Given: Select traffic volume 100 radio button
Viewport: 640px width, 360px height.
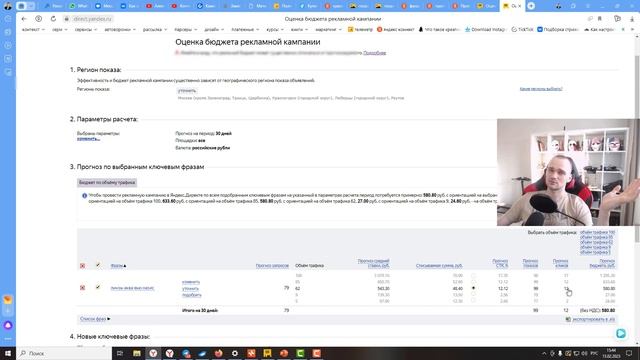Looking at the screenshot, I should point(473,276).
